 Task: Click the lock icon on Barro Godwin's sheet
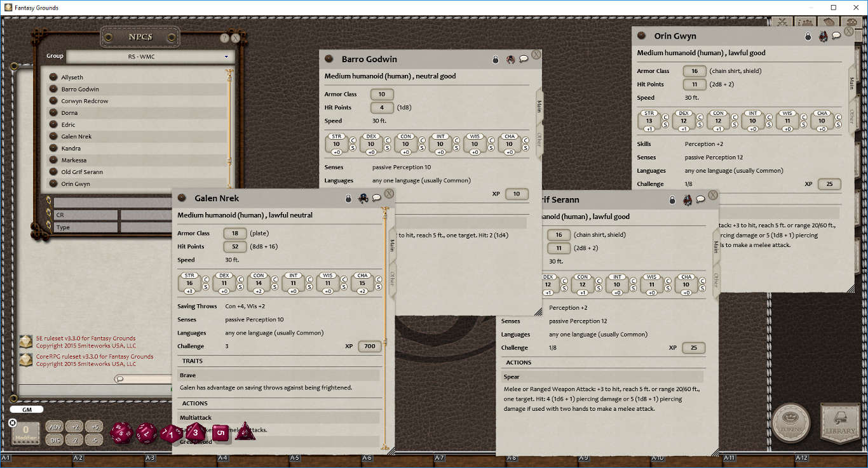[x=496, y=58]
